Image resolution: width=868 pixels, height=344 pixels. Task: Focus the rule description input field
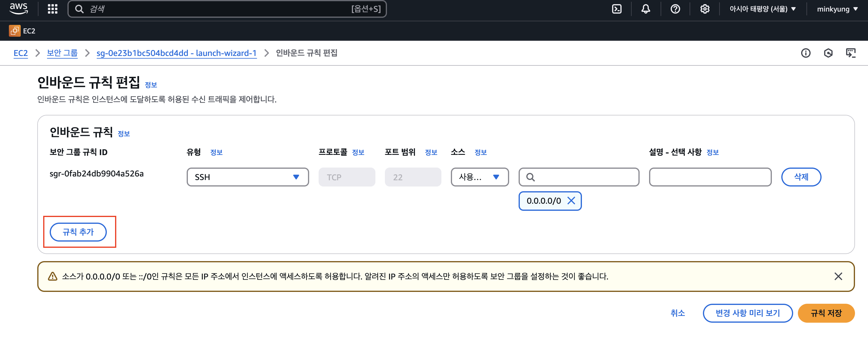coord(710,177)
